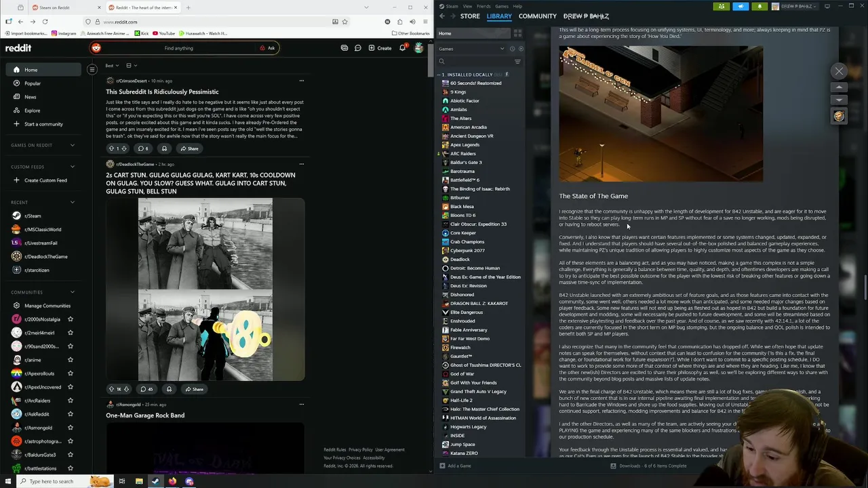Open Steam notifications bell
868x488 pixels.
click(x=759, y=6)
